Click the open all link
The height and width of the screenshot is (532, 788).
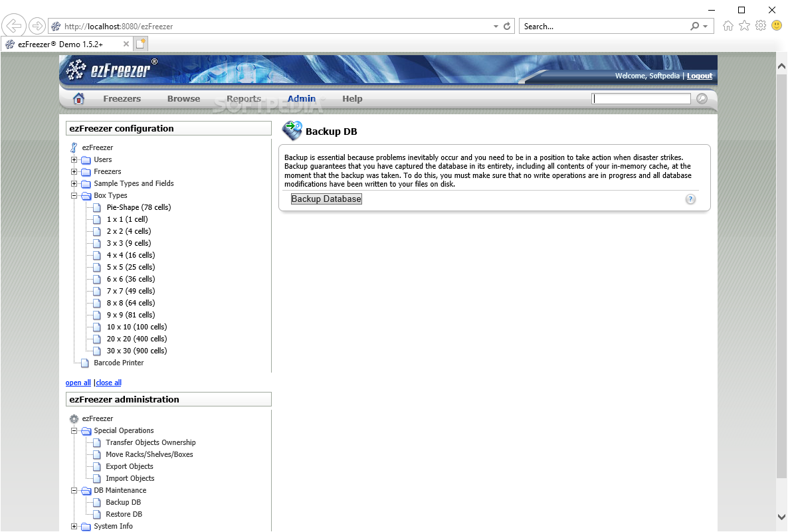[x=78, y=383]
